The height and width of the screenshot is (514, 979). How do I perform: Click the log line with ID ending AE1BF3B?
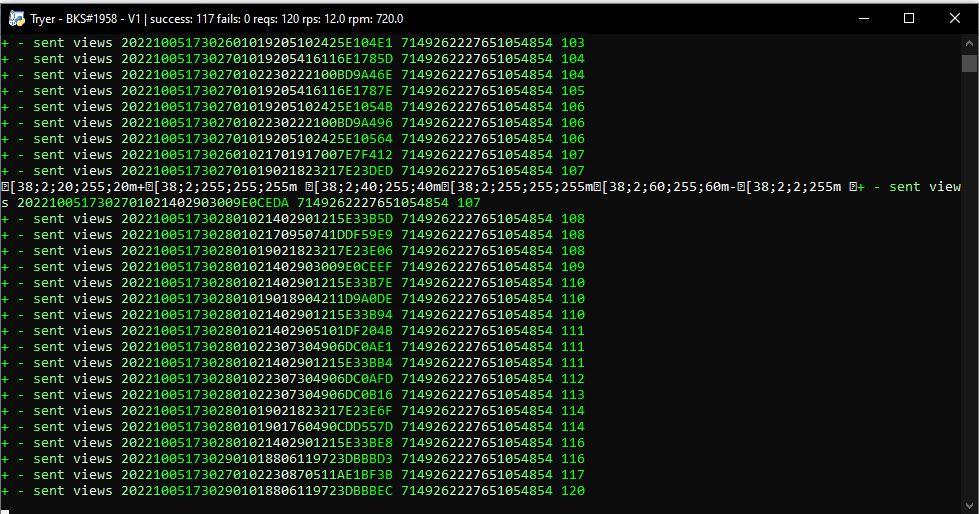[x=293, y=475]
